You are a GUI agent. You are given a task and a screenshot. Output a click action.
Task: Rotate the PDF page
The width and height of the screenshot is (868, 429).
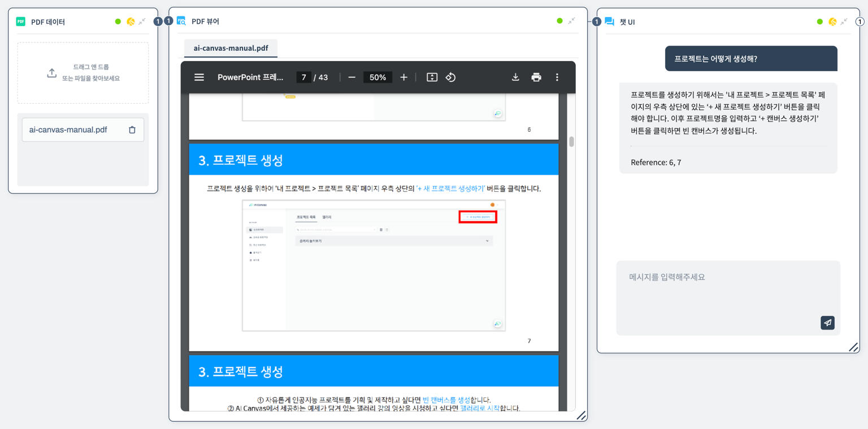pyautogui.click(x=449, y=77)
